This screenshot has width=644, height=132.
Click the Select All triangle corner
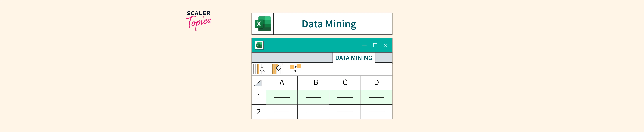tap(258, 83)
